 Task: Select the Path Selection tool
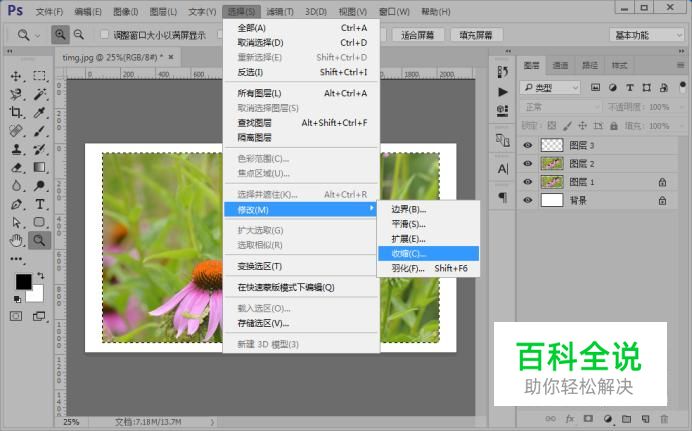[16, 222]
